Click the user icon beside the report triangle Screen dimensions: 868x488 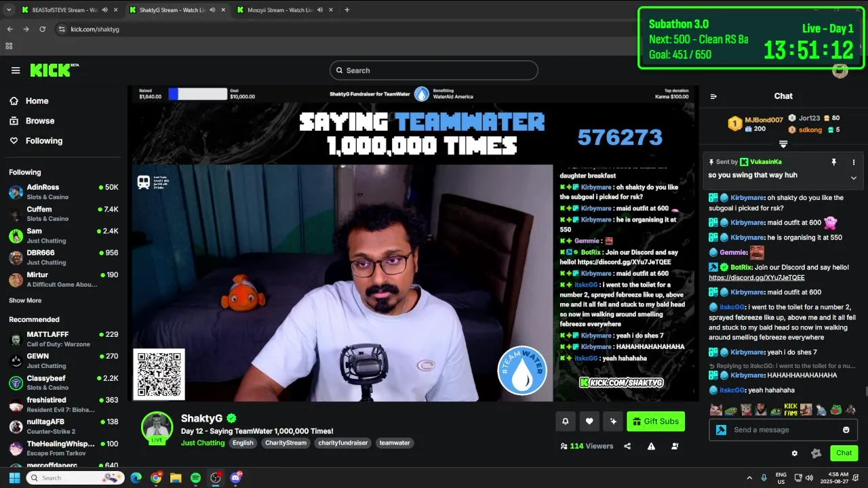[x=675, y=446]
